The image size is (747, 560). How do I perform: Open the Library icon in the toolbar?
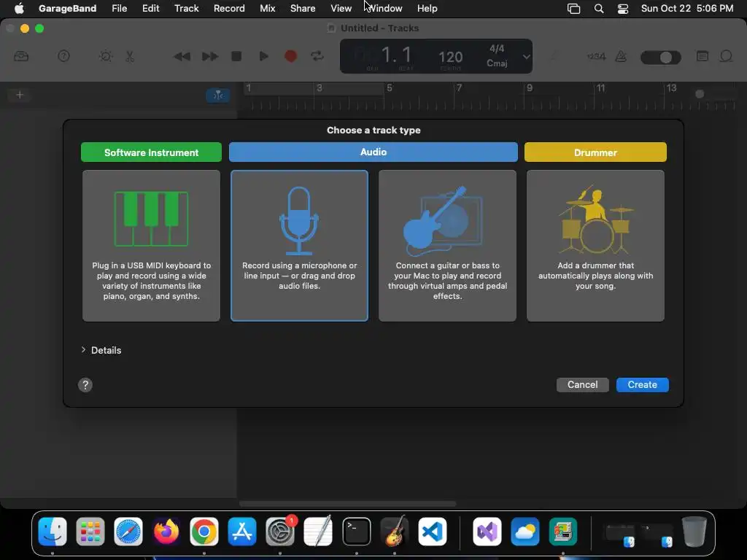click(21, 56)
